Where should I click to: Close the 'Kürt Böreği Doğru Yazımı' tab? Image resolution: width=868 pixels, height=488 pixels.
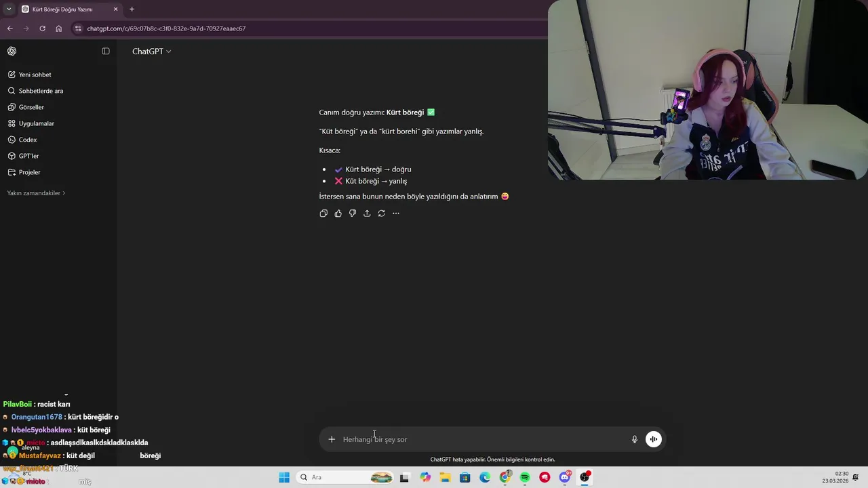pos(115,9)
